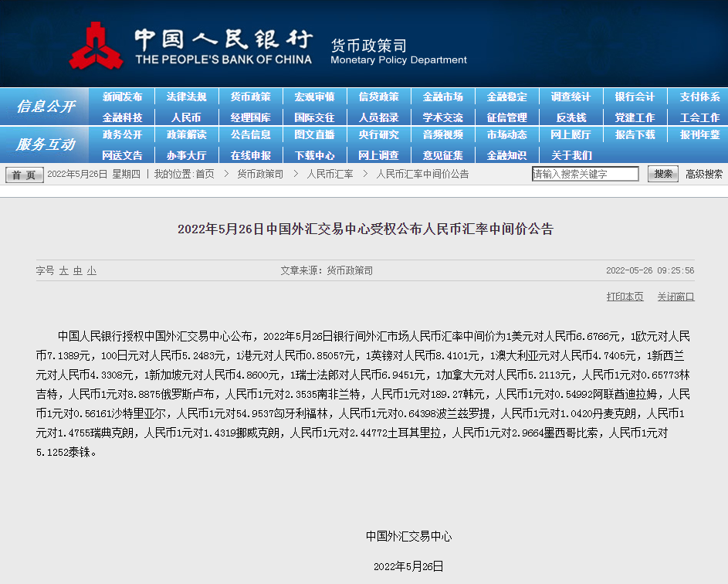This screenshot has height=584, width=728.
Task: Open 国际交往 menu item
Action: point(314,117)
